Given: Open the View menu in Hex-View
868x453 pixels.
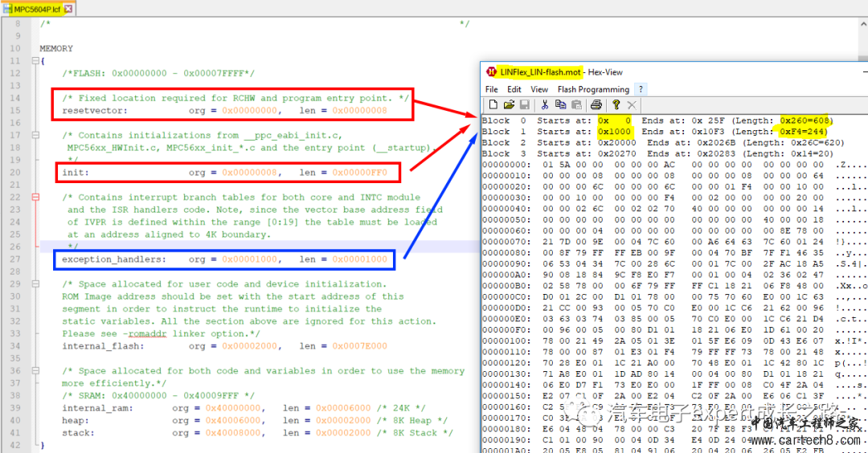Looking at the screenshot, I should click(x=539, y=89).
